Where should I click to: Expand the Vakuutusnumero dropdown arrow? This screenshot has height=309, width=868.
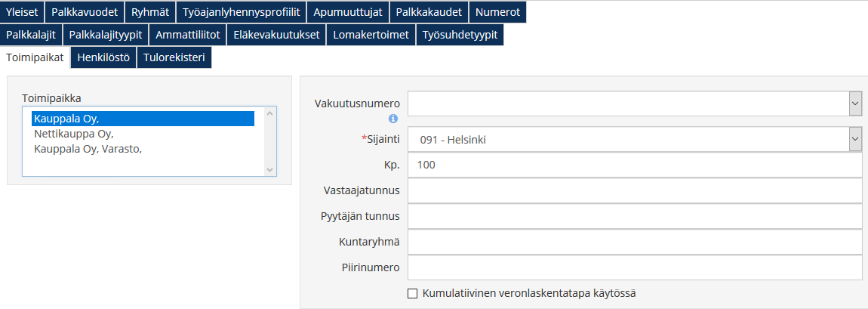[855, 103]
